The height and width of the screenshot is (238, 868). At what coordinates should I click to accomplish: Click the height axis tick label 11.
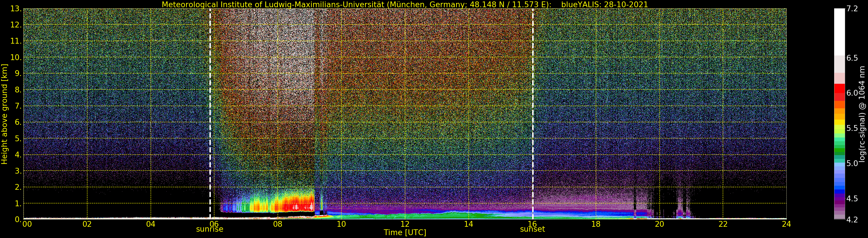point(16,41)
